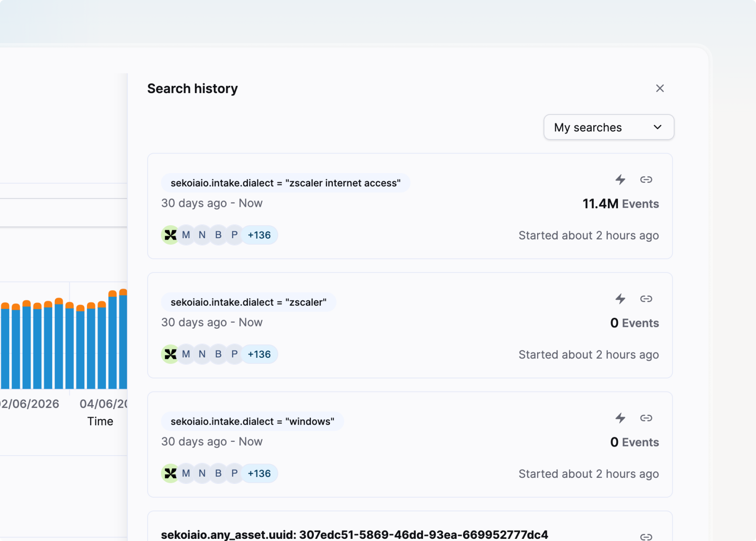The image size is (756, 541).
Task: Rerun the "zscaler internet access" search via lightning icon
Action: pyautogui.click(x=620, y=179)
